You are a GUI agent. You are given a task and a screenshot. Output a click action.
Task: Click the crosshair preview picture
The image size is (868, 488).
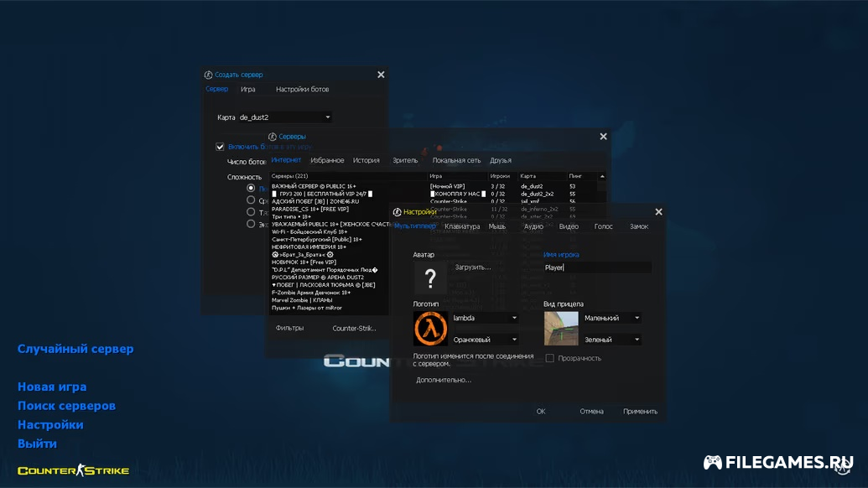(561, 329)
